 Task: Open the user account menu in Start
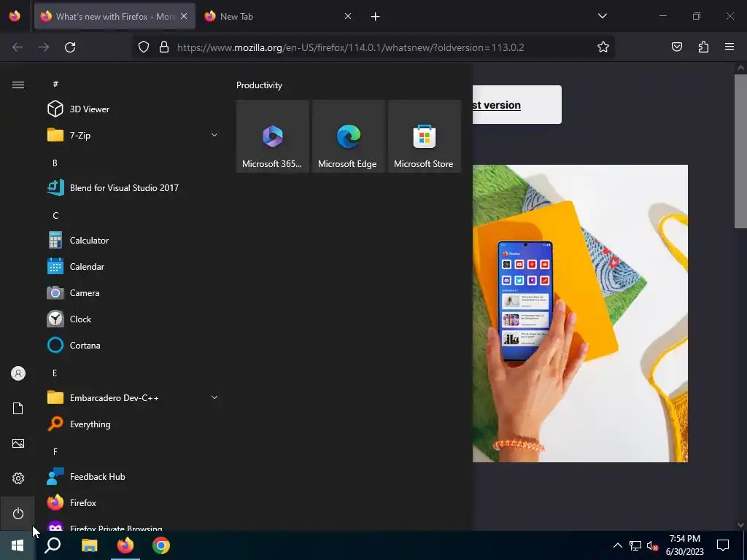tap(18, 373)
